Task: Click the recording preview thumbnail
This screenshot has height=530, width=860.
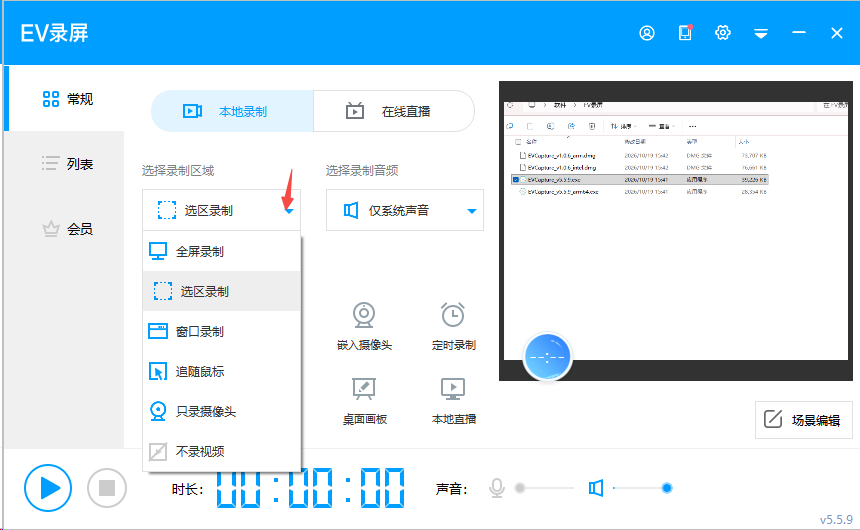Action: click(x=676, y=231)
